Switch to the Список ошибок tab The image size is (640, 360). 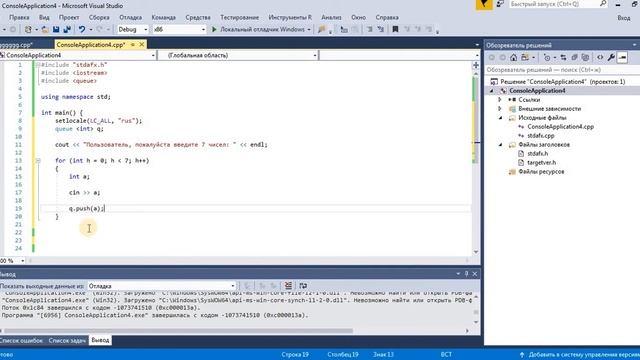coord(21,340)
